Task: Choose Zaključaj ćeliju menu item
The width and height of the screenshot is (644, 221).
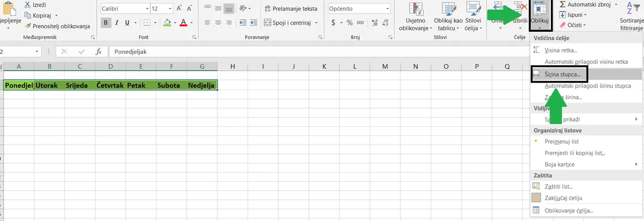Action: coord(587,198)
